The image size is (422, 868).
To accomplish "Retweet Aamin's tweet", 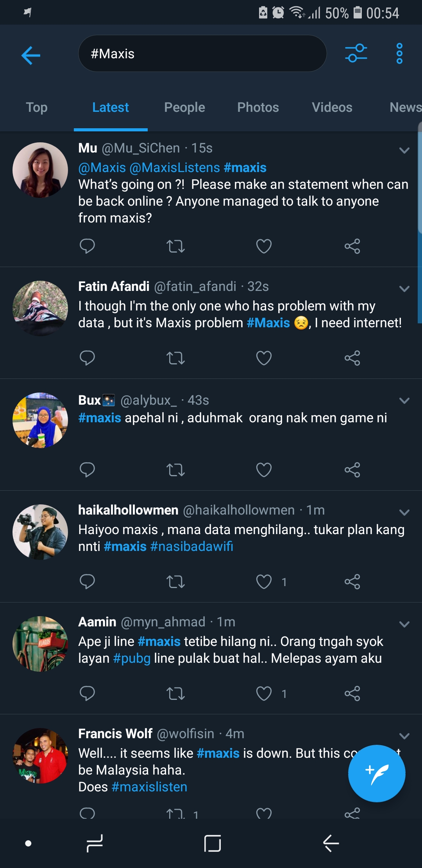I will [x=175, y=693].
